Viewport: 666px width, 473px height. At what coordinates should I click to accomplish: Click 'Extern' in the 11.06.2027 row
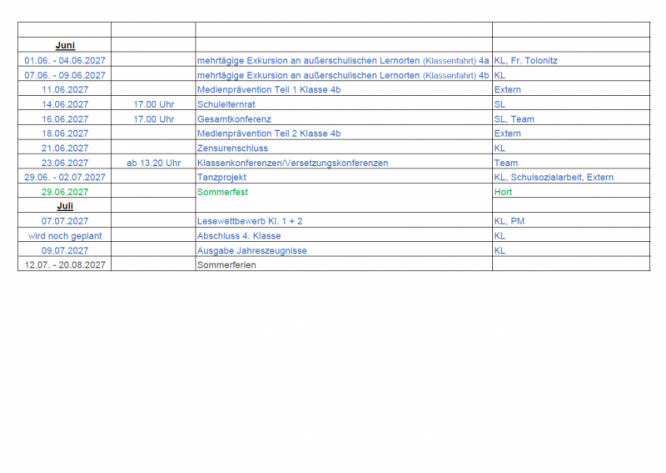(x=508, y=90)
